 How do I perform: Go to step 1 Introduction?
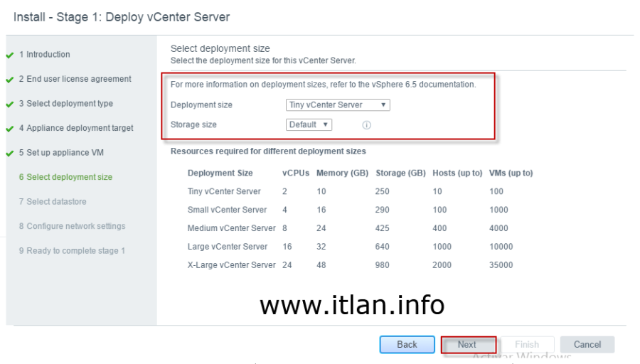coord(44,55)
